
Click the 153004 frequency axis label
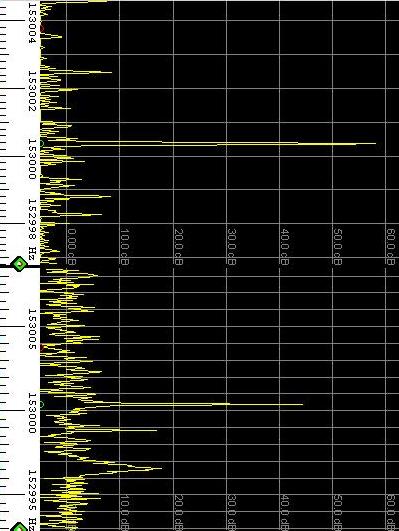point(32,23)
